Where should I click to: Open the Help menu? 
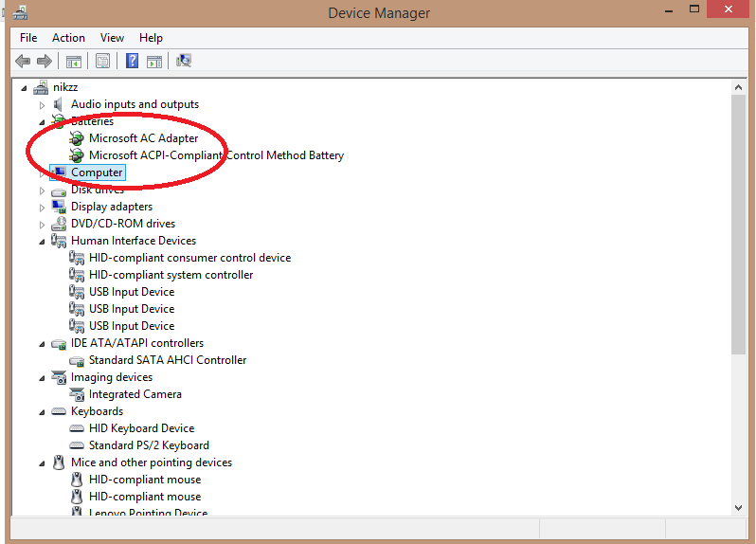pyautogui.click(x=151, y=38)
